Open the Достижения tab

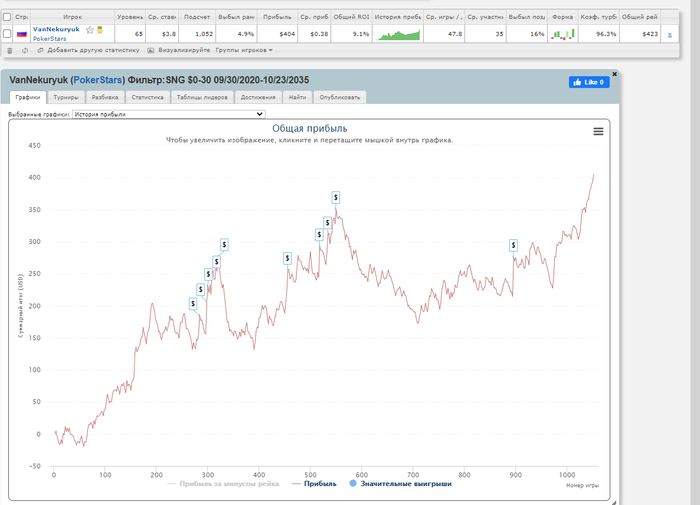[258, 97]
